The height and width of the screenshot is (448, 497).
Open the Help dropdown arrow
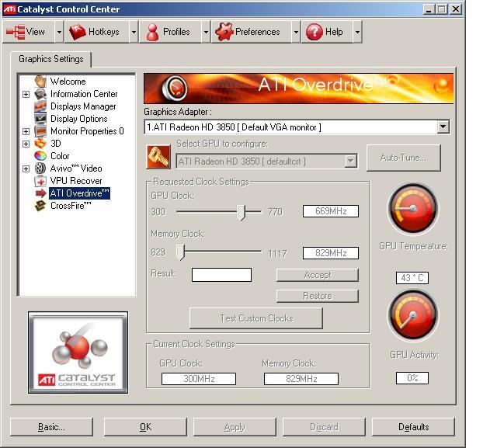coord(357,32)
